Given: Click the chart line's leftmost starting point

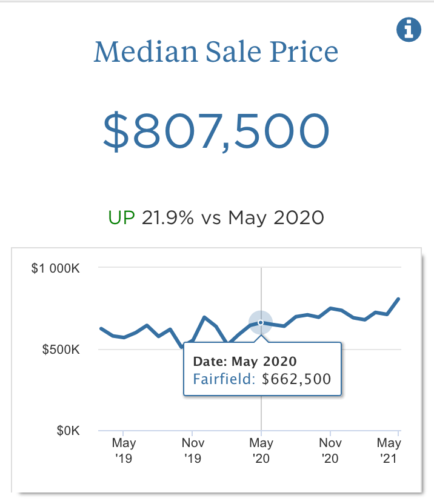Looking at the screenshot, I should pyautogui.click(x=101, y=328).
